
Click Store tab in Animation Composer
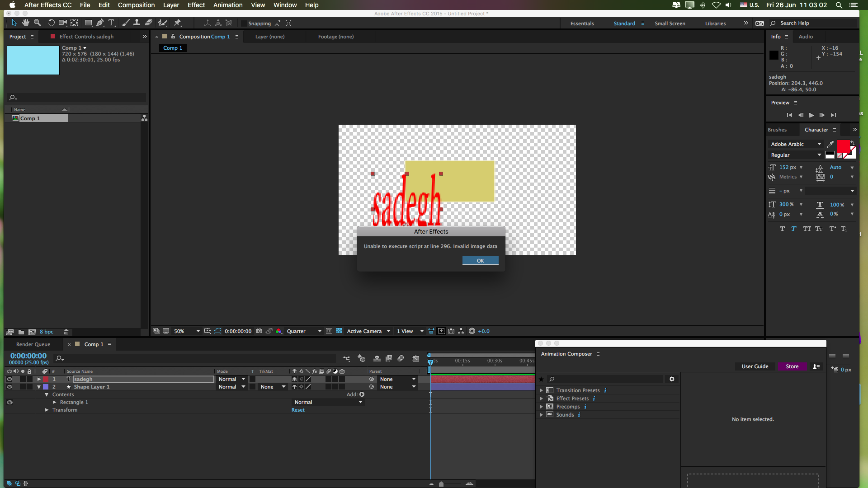coord(792,366)
